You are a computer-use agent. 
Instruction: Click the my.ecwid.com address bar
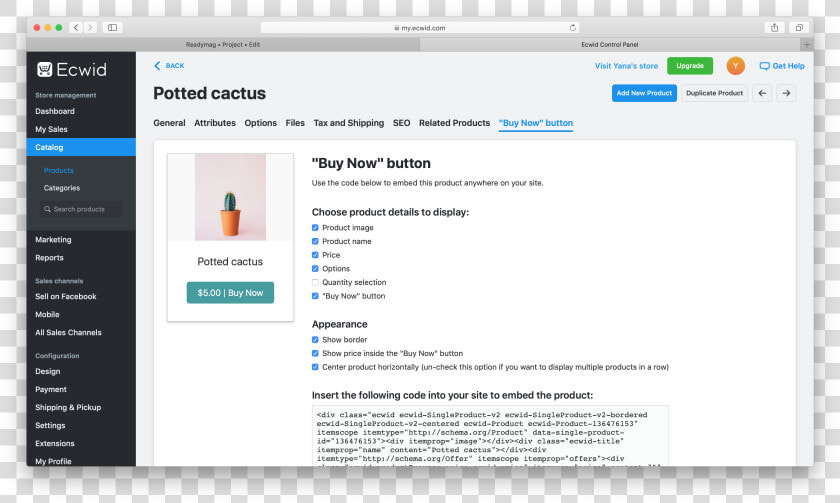420,27
